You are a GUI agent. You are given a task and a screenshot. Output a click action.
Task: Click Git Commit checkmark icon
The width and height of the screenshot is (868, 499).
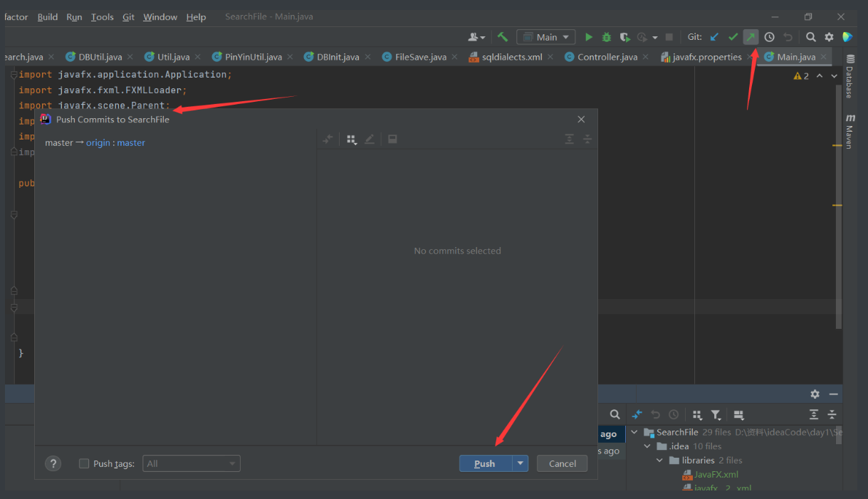coord(733,37)
